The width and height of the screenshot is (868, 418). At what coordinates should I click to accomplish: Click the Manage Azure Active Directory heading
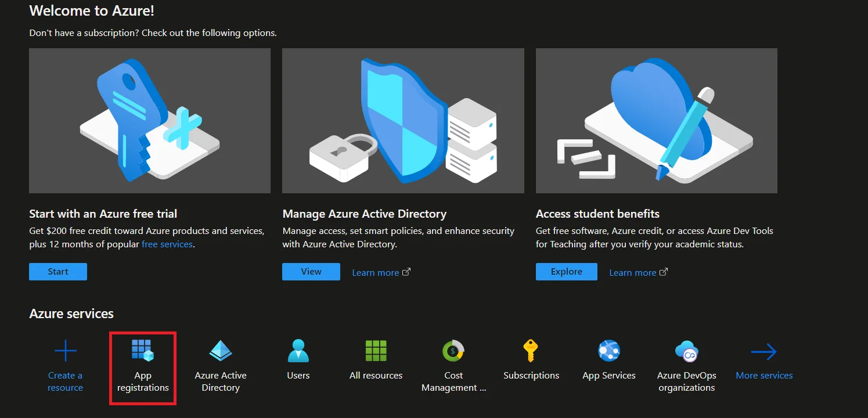pos(365,214)
